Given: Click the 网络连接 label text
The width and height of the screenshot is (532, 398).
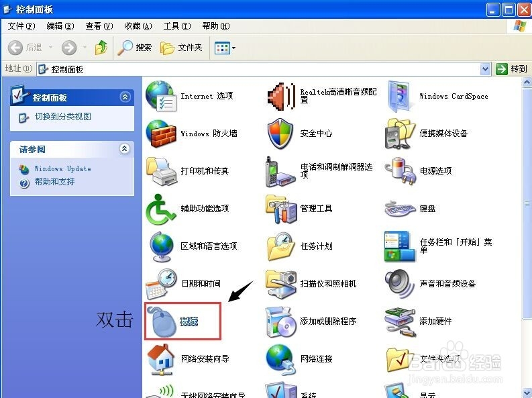Looking at the screenshot, I should tap(316, 359).
